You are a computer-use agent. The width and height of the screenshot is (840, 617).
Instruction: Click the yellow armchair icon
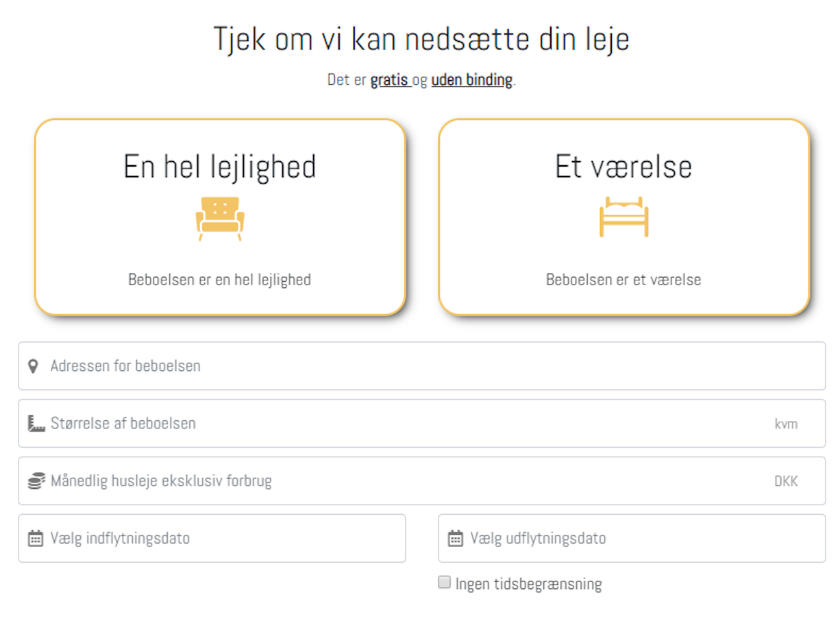tap(220, 218)
